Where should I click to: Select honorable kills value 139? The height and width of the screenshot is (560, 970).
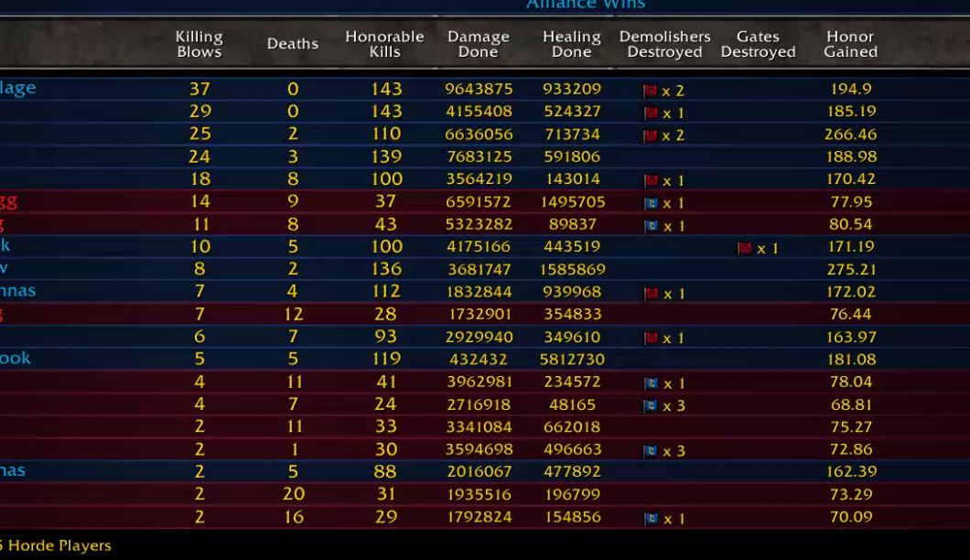(386, 156)
